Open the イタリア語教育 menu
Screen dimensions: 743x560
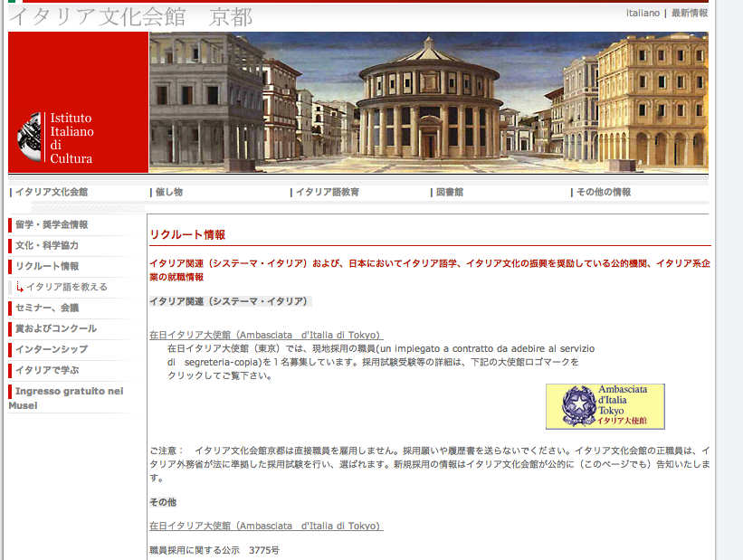click(328, 192)
